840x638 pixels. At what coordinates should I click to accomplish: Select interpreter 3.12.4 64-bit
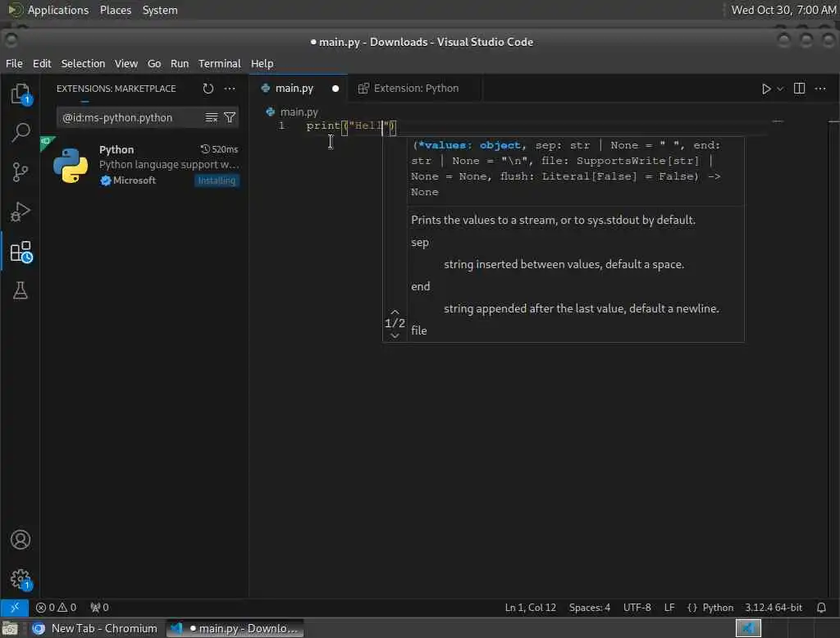774,608
